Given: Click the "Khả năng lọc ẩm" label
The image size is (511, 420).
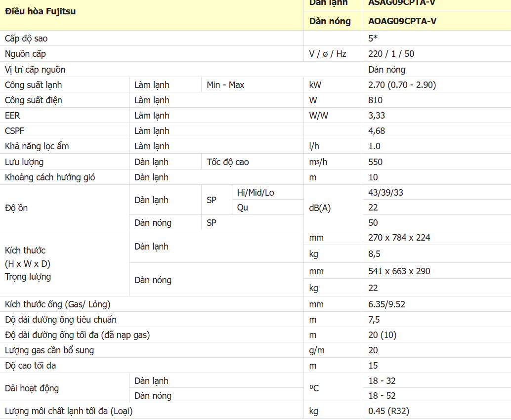Looking at the screenshot, I should click(x=37, y=146).
